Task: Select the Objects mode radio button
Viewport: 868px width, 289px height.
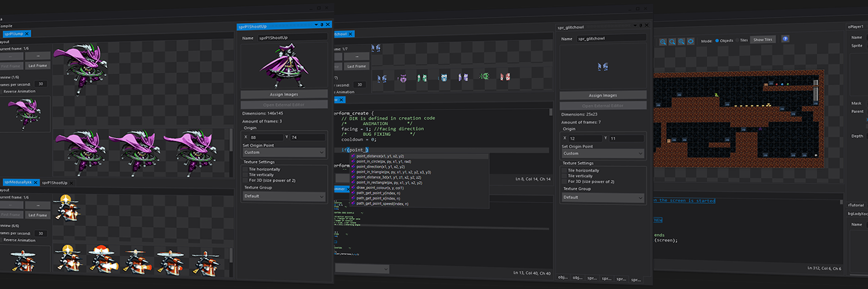Action: point(717,40)
